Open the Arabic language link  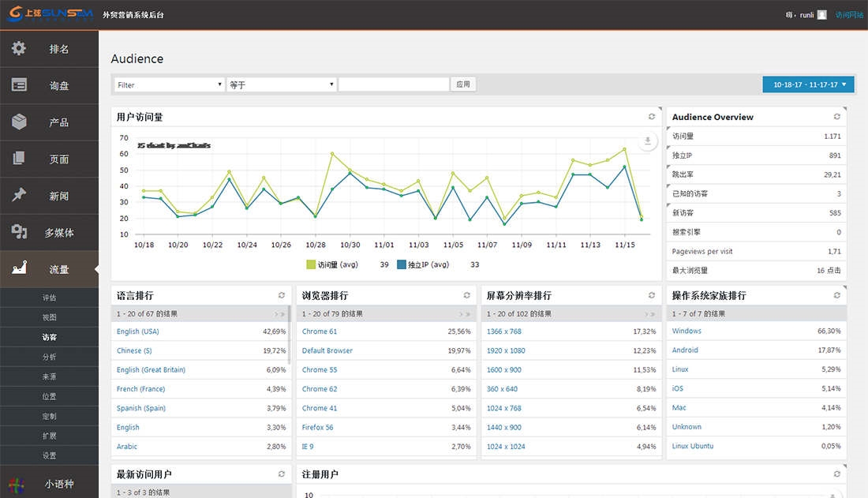point(127,447)
